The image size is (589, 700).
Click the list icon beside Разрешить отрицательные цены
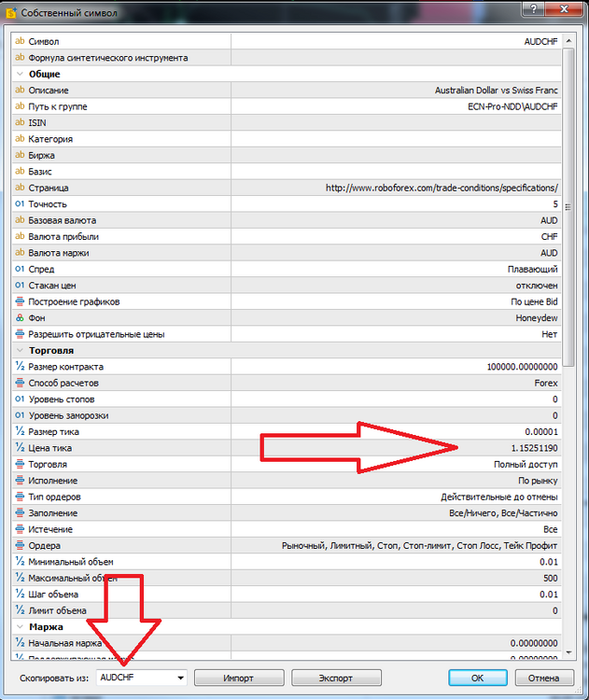20,334
